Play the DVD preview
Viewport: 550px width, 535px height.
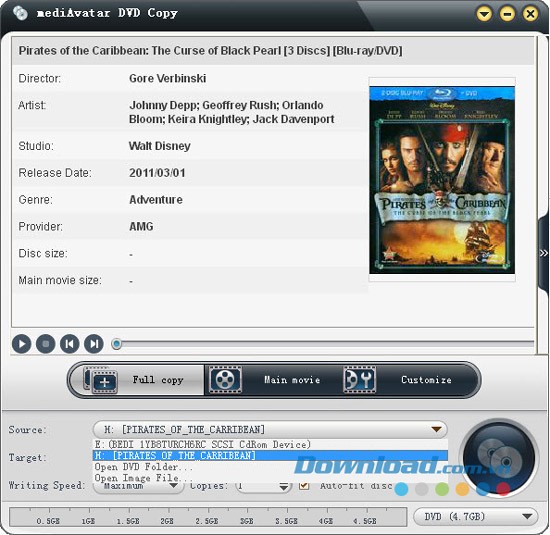coord(21,343)
